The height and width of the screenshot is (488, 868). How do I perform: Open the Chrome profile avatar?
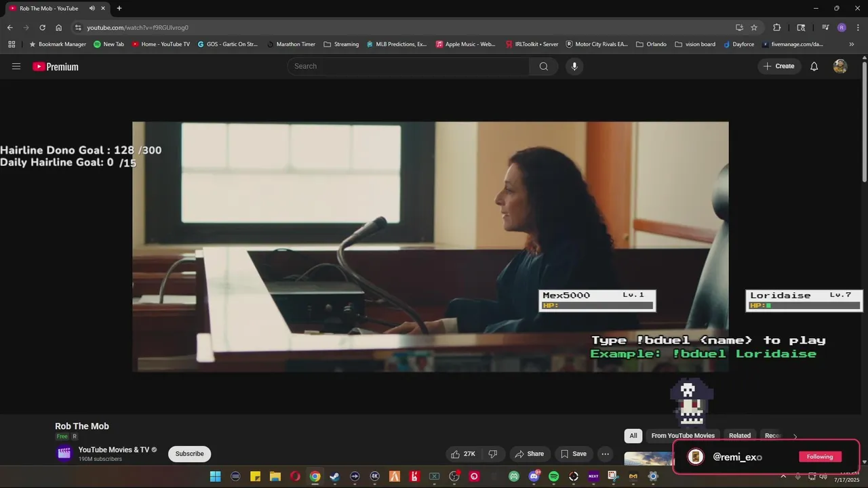point(842,28)
